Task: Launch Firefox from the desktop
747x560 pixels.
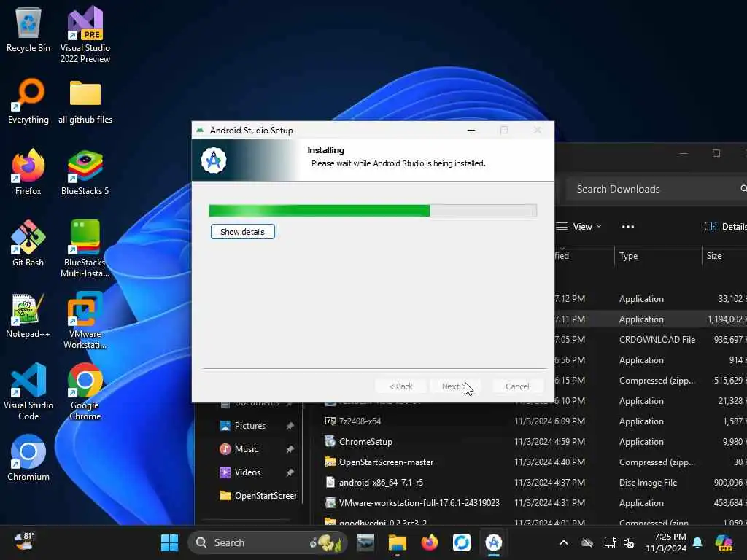Action: [28, 172]
